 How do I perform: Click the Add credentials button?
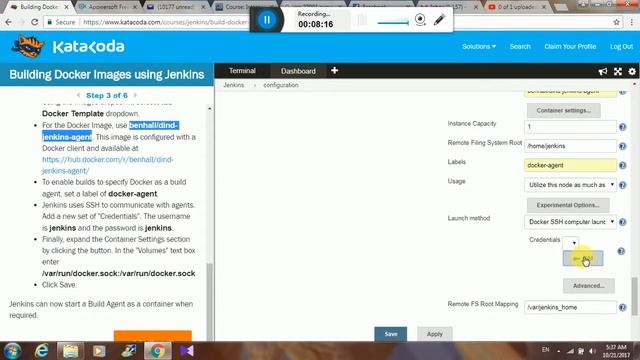(x=582, y=258)
